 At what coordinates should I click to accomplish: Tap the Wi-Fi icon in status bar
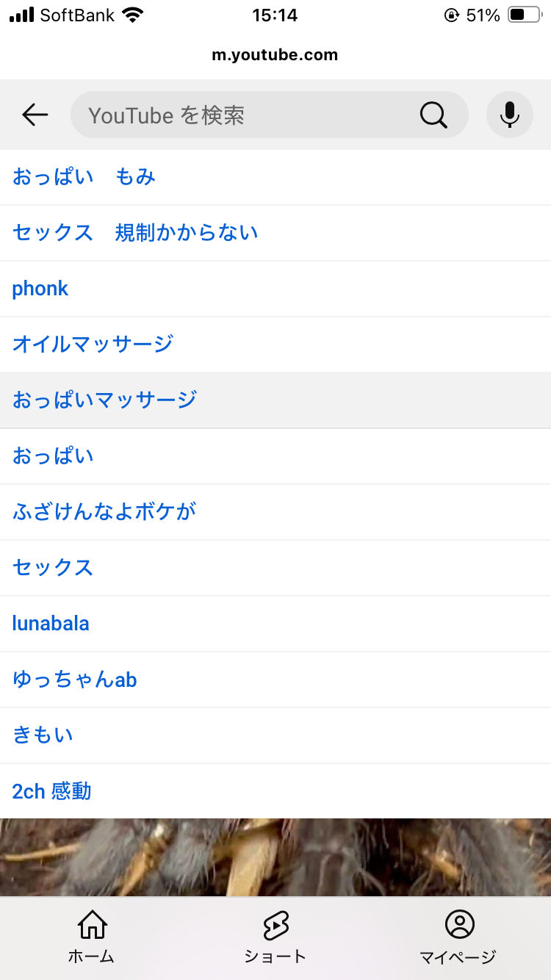[x=133, y=15]
